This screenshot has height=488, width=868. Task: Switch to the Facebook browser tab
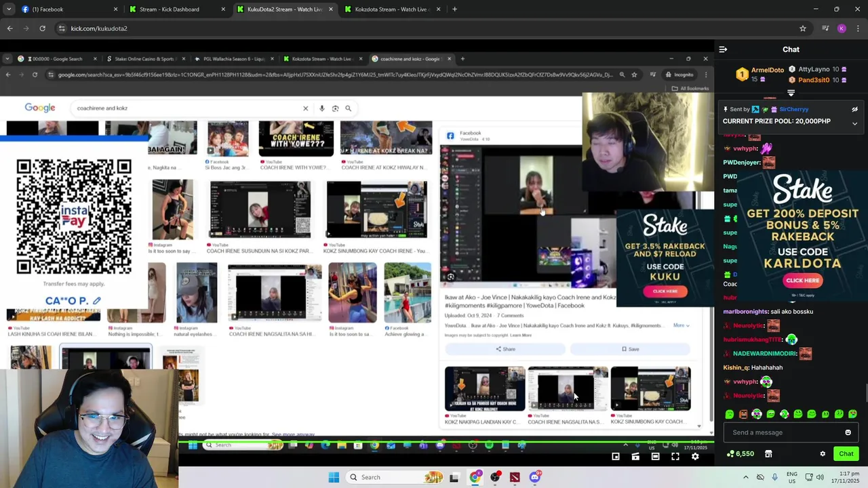68,9
